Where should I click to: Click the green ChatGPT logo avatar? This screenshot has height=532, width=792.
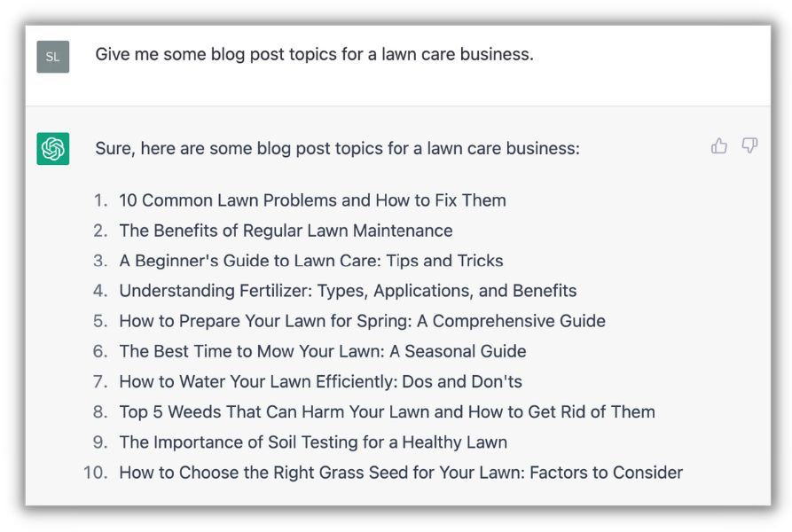coord(53,148)
